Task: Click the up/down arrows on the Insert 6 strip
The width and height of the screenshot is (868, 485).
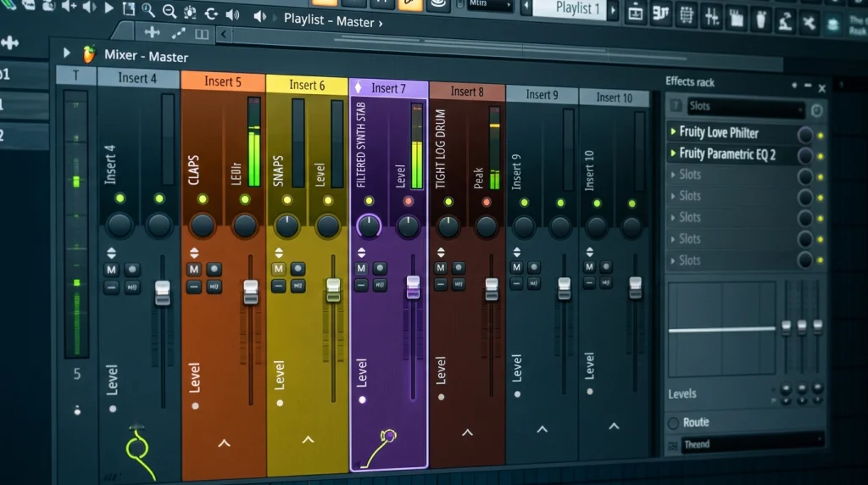Action: click(278, 253)
